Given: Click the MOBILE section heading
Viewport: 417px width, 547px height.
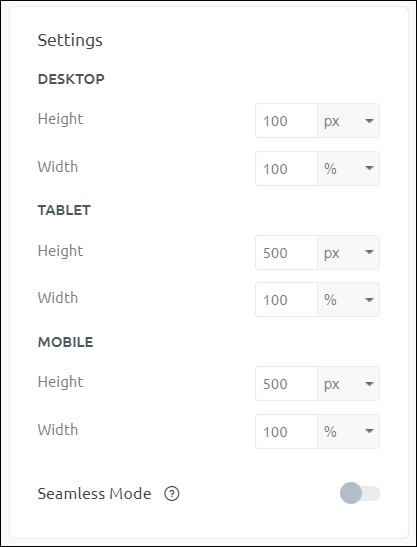Looking at the screenshot, I should (x=66, y=342).
